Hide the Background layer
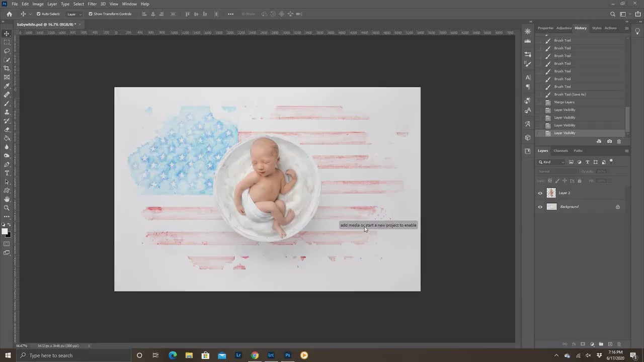644x362 pixels. click(x=540, y=207)
